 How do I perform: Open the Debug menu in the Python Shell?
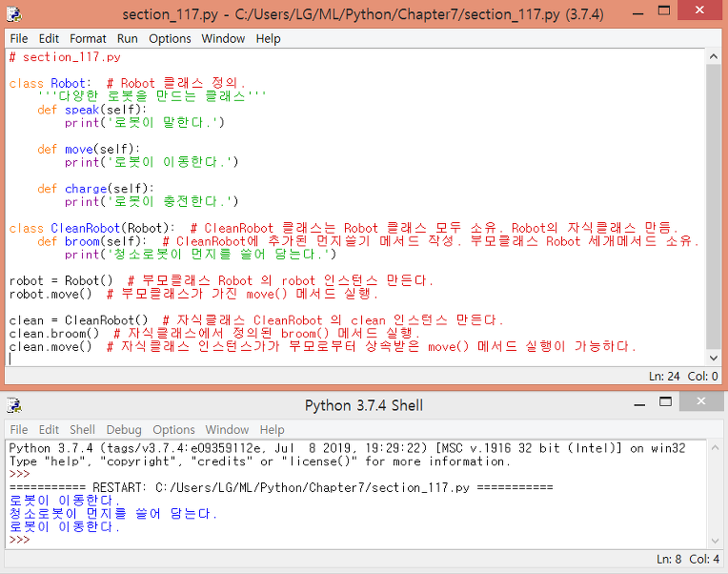124,430
